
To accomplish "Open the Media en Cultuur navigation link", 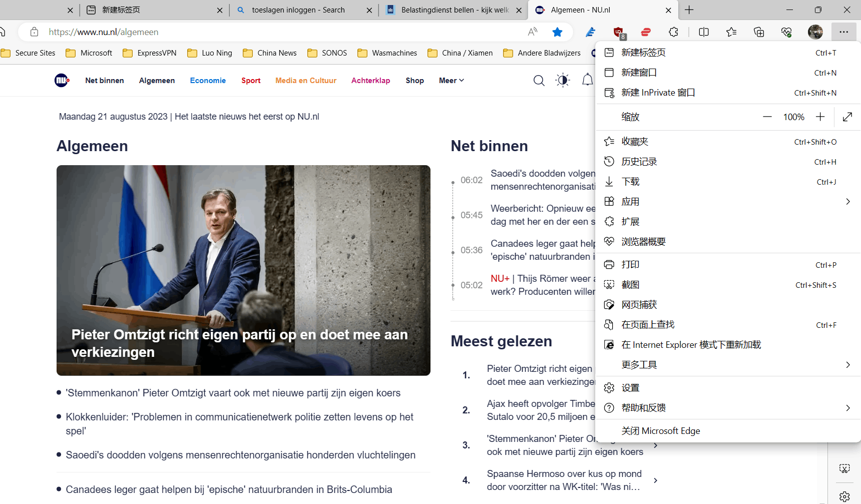I will [306, 81].
